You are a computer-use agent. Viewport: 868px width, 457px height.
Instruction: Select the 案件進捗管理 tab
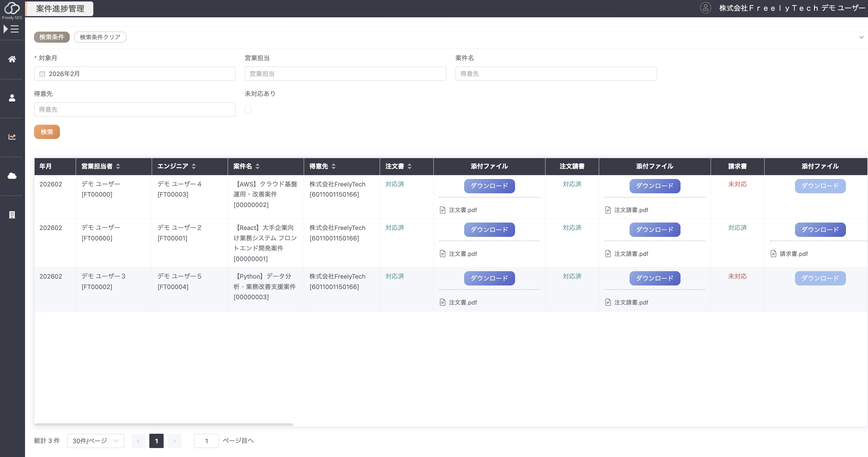point(60,8)
